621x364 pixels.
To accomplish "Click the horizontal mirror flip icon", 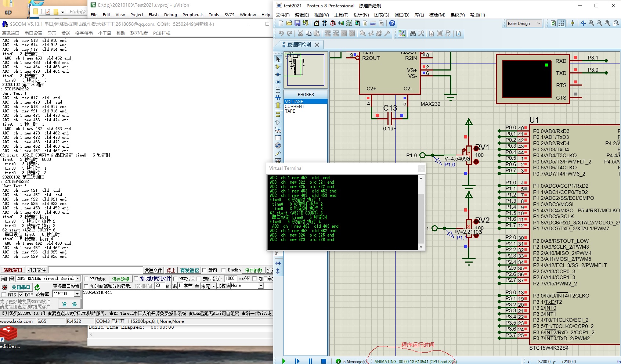I will 278,263.
